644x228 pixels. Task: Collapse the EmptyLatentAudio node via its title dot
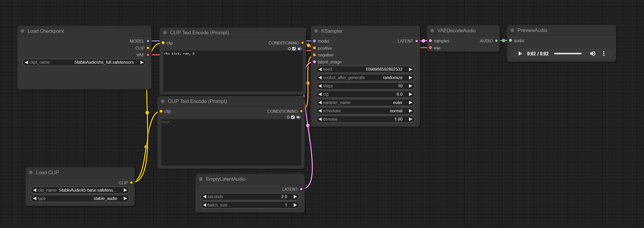(x=201, y=179)
